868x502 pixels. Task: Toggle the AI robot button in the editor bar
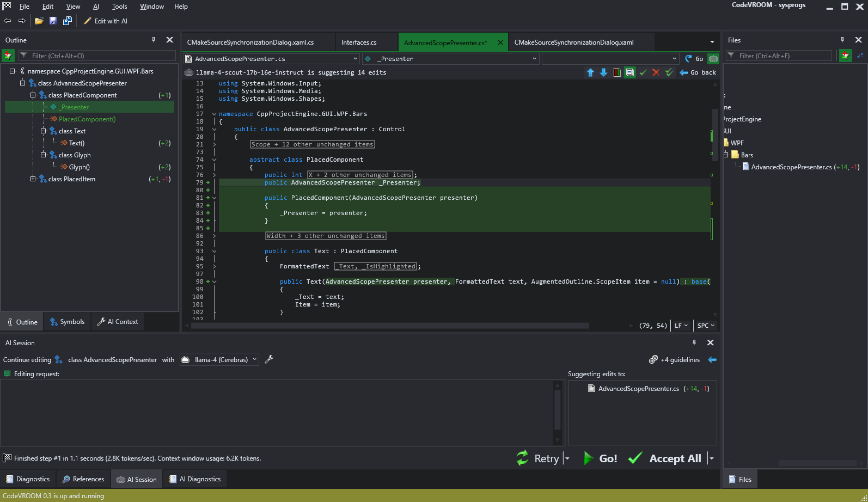(713, 59)
